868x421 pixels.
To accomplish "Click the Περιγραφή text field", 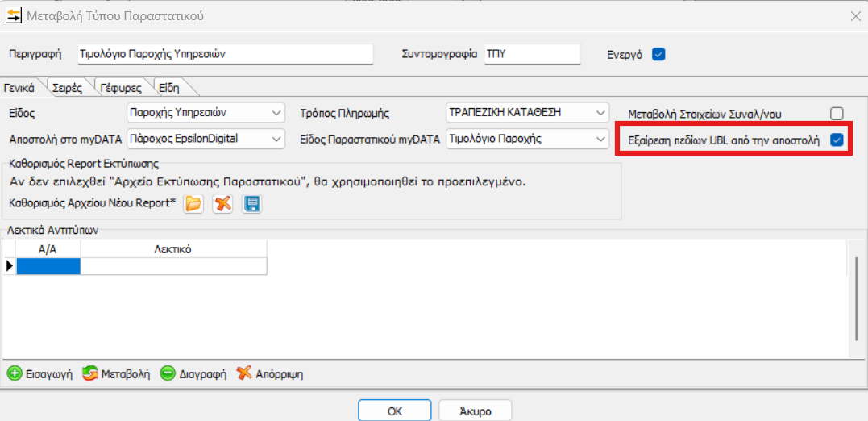I will click(x=225, y=54).
